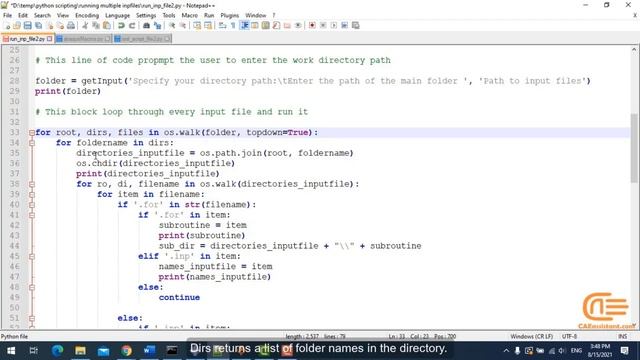Open the Macro menu
Viewport: 640px width, 360px height.
(x=189, y=16)
